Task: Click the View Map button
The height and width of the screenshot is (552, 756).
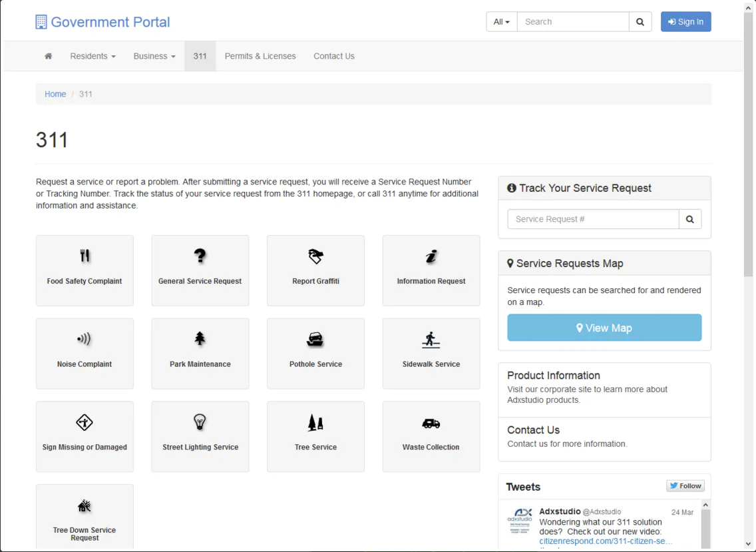Action: [604, 328]
